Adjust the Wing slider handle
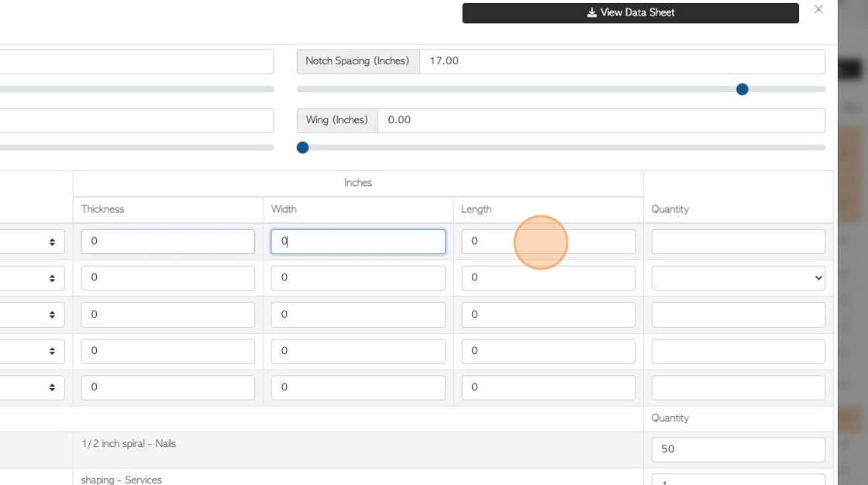This screenshot has height=485, width=868. (303, 148)
